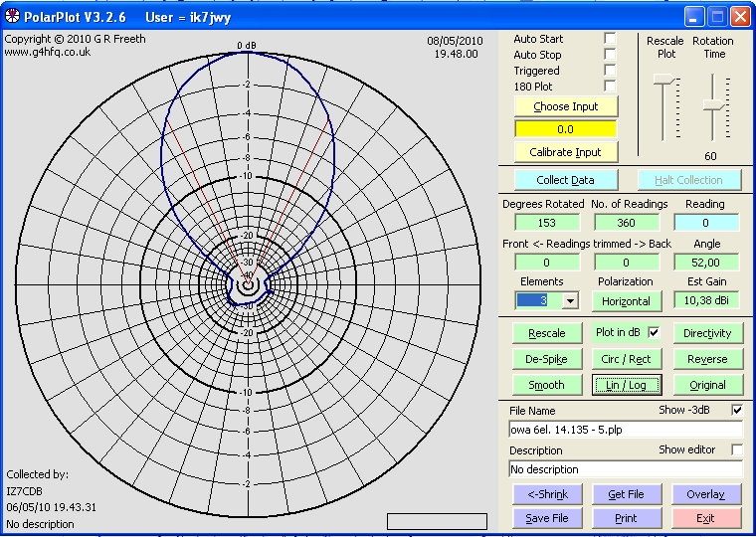Click the Degrees Rotated value 153

(547, 223)
